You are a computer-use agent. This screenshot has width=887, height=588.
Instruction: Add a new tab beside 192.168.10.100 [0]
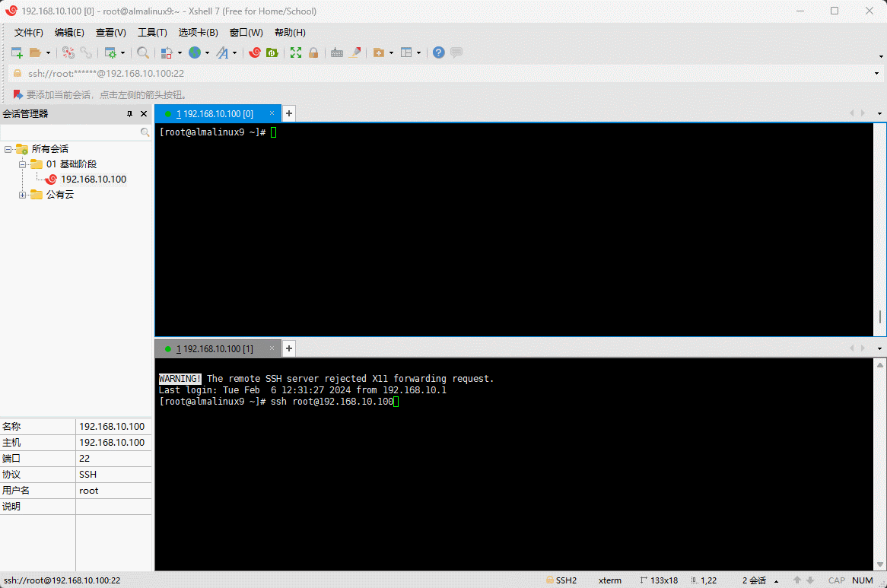point(289,113)
